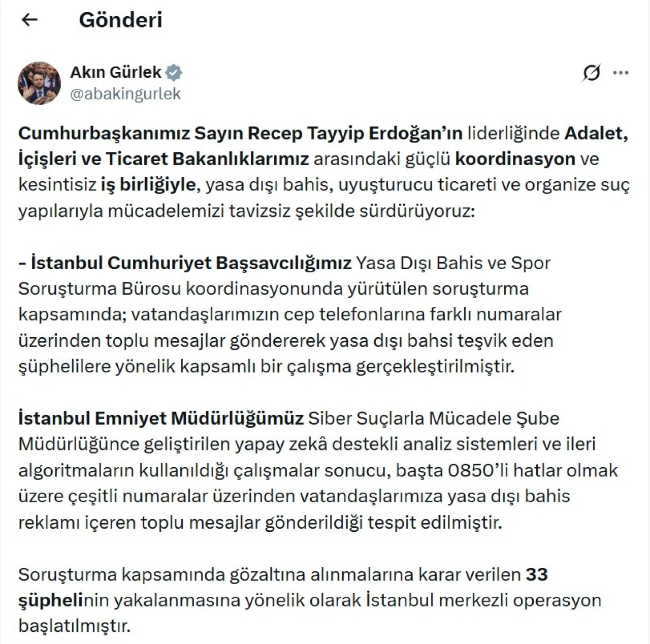Click bold İstanbul Emniyet Müdürlüğümüz text

point(161,418)
